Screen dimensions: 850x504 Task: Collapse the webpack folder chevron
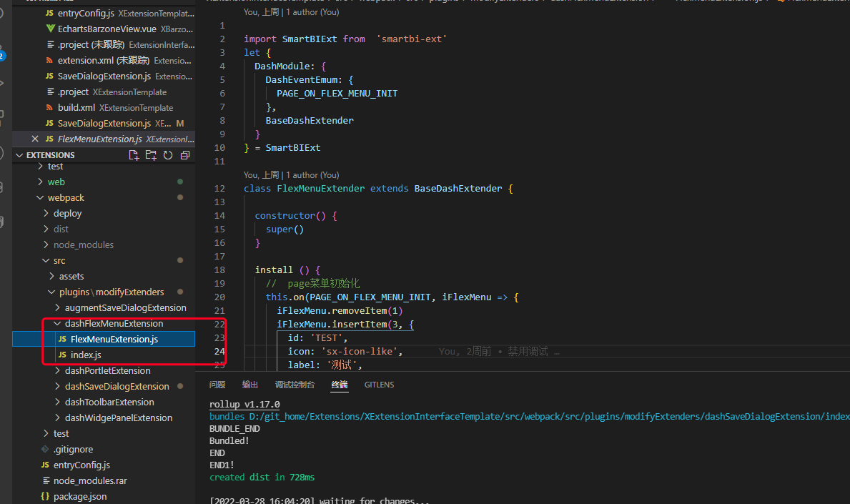40,197
